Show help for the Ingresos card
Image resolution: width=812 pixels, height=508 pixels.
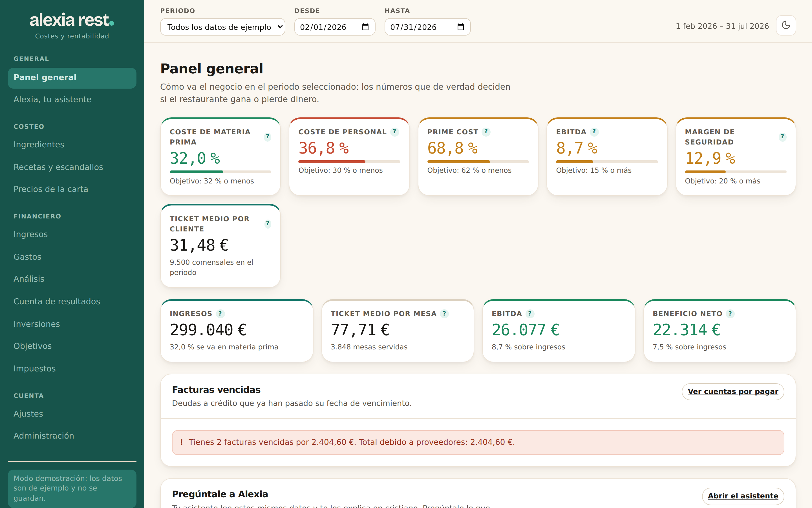click(x=220, y=314)
